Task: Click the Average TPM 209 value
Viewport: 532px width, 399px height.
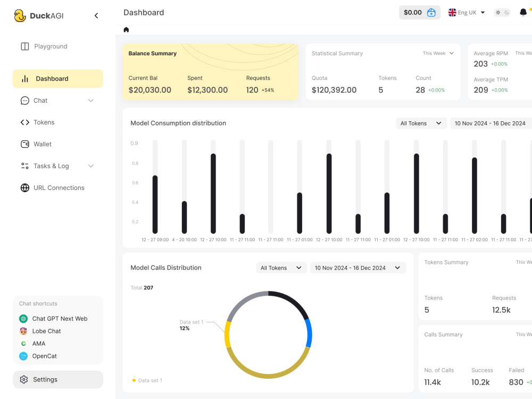Action: click(481, 90)
